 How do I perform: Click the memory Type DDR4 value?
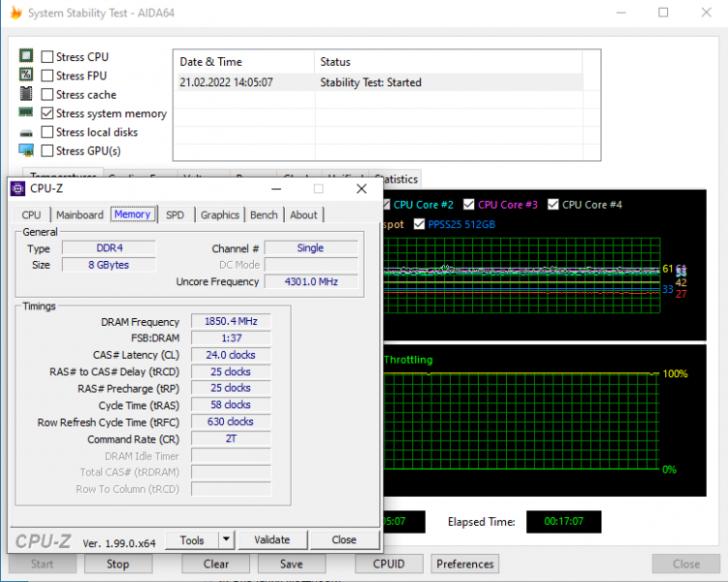(x=110, y=248)
